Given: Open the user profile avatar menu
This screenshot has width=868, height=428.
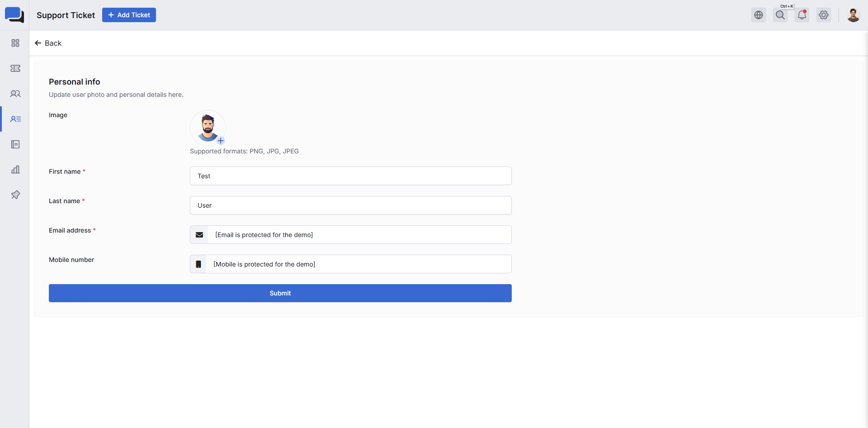Looking at the screenshot, I should click(x=853, y=15).
